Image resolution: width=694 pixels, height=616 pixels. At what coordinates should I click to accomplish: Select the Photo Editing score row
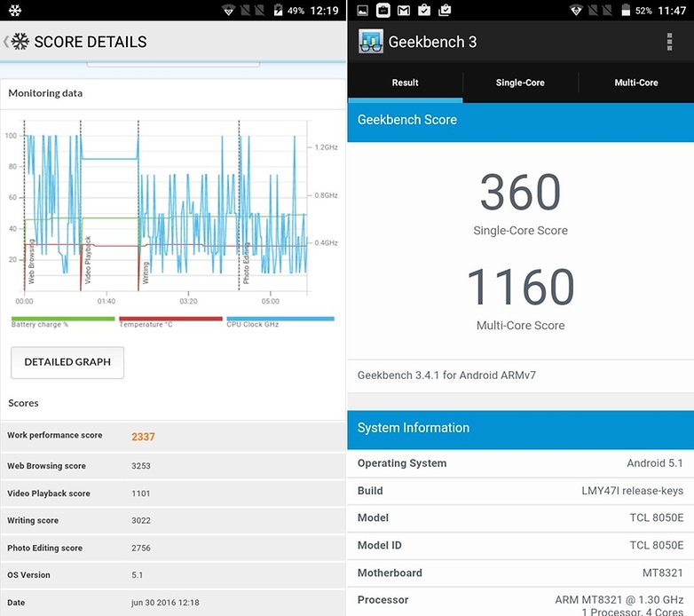pyautogui.click(x=173, y=548)
